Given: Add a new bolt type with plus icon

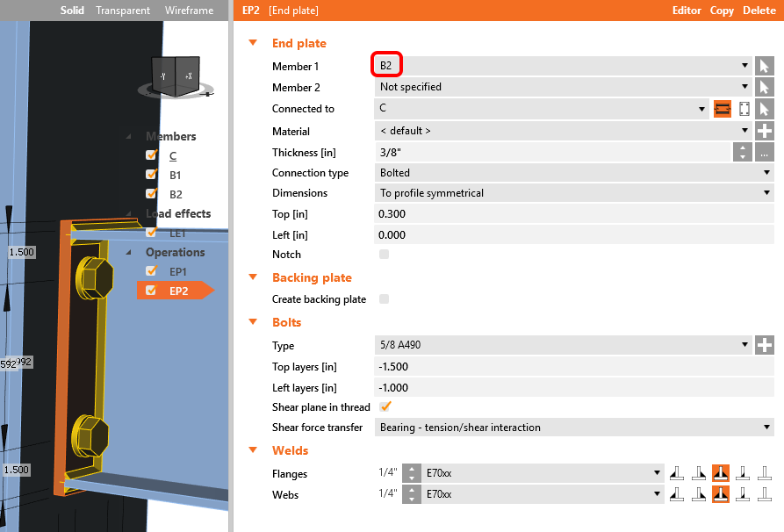Looking at the screenshot, I should click(764, 345).
